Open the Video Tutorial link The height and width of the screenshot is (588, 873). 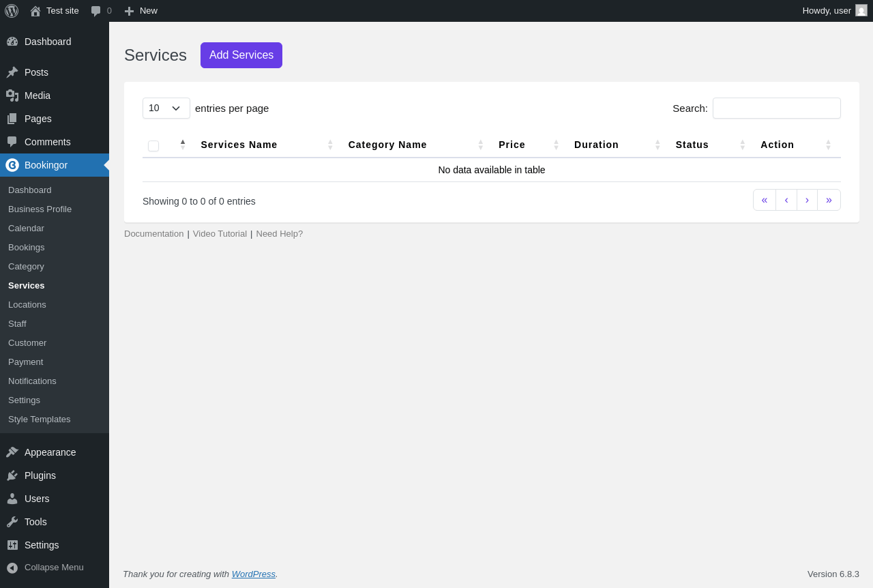pyautogui.click(x=220, y=234)
